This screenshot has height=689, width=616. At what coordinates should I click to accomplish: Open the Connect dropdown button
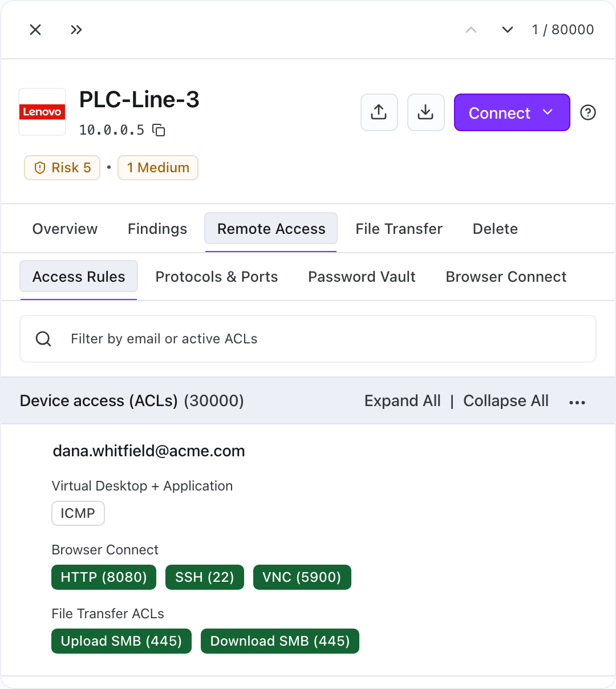pyautogui.click(x=512, y=112)
